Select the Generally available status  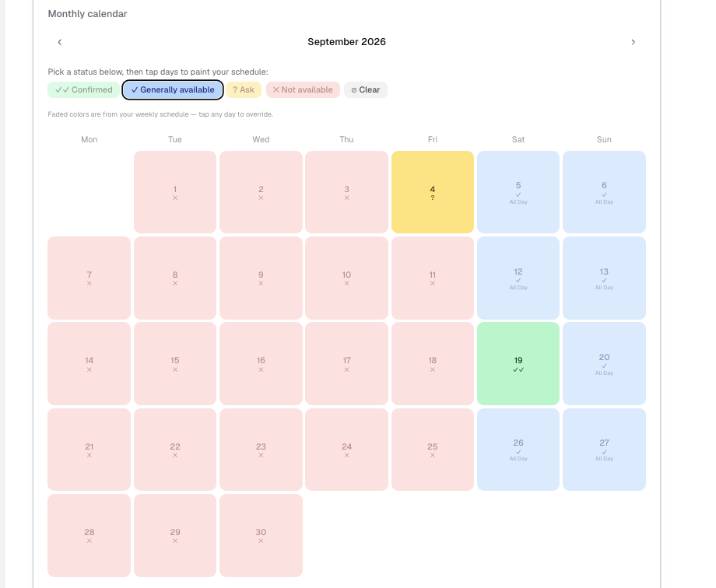point(173,90)
